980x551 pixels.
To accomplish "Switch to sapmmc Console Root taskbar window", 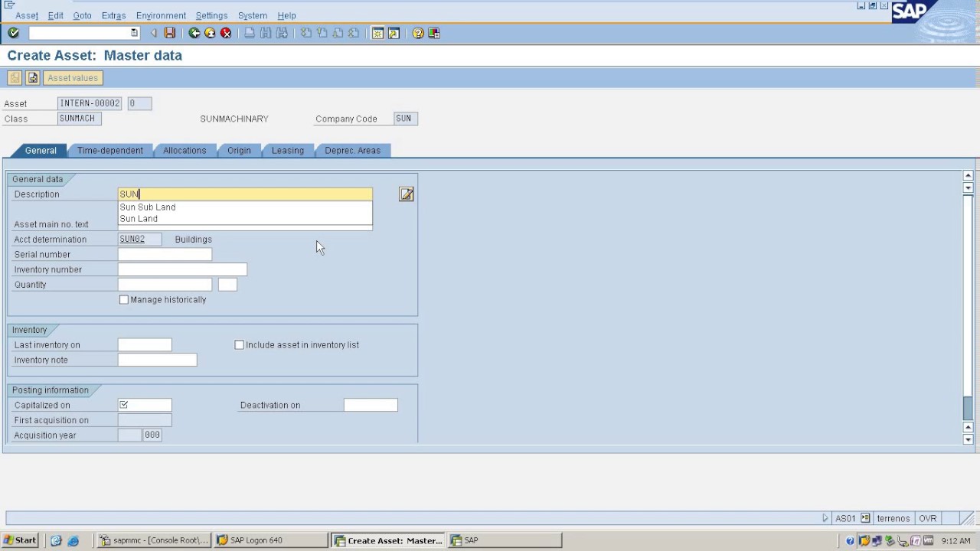I will tap(155, 540).
